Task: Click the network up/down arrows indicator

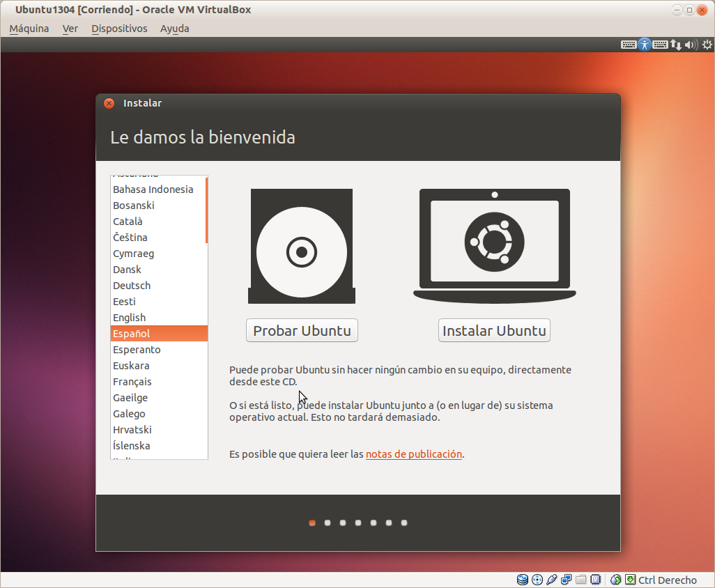Action: [x=675, y=45]
